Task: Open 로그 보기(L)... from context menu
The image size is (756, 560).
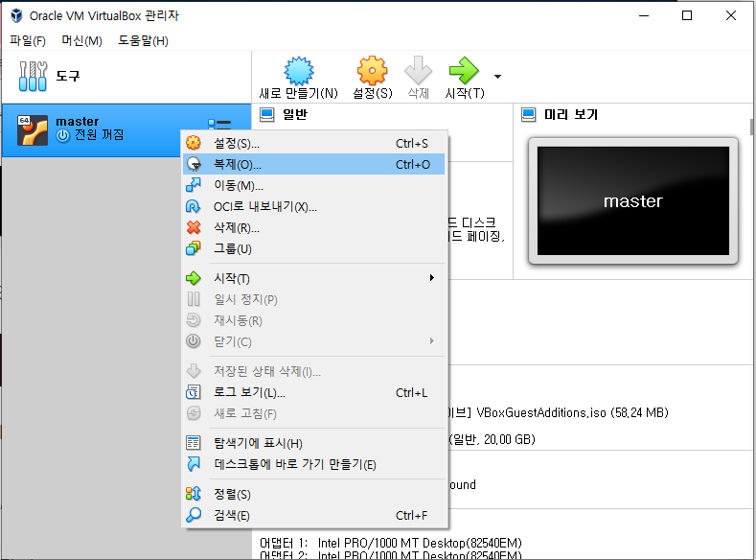Action: pos(314,392)
